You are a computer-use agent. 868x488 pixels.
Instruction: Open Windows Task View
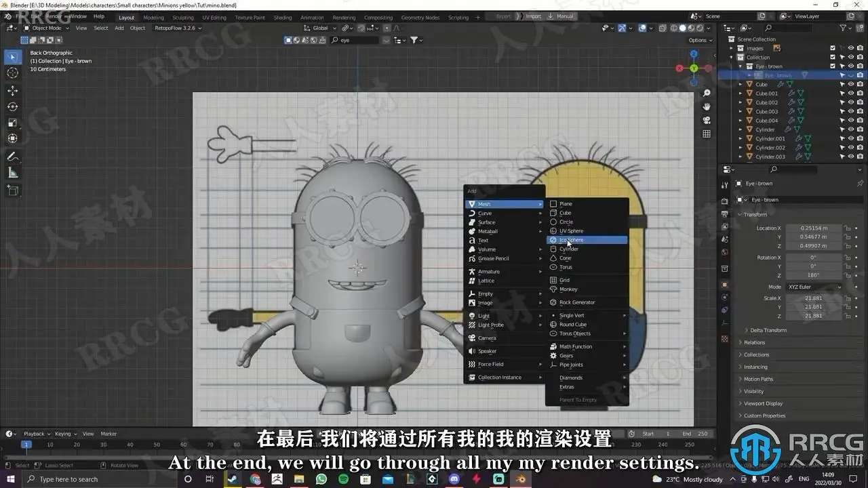pos(210,479)
